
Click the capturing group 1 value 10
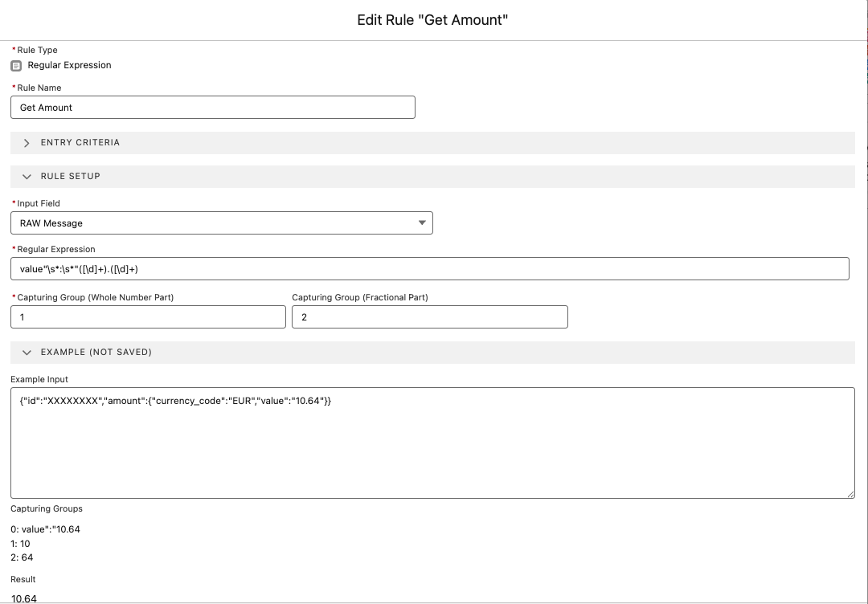click(x=21, y=544)
